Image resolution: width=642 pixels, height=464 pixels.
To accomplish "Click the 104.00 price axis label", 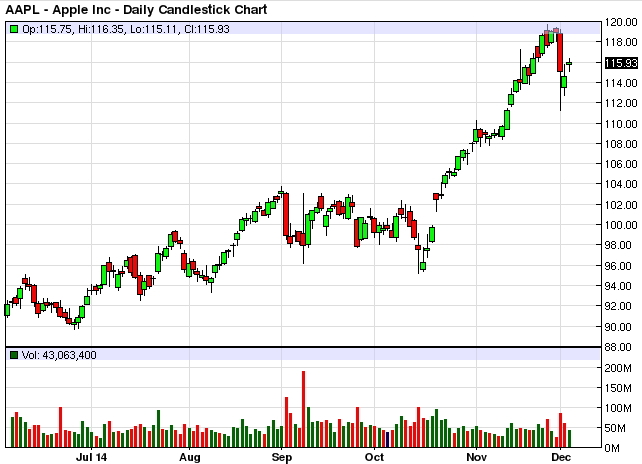I will click(621, 184).
